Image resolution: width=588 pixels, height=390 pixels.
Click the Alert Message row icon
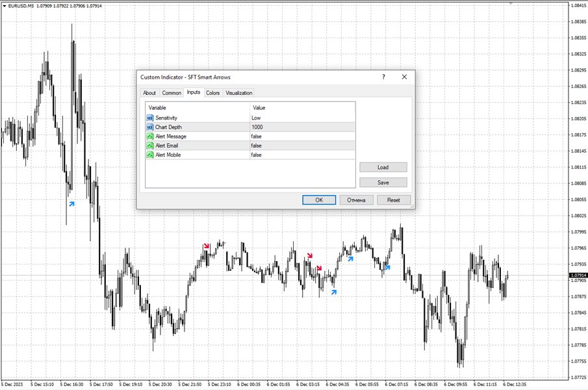coord(150,136)
